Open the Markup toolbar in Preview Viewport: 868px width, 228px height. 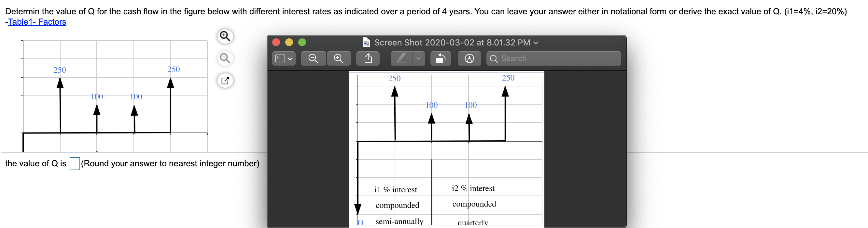469,58
